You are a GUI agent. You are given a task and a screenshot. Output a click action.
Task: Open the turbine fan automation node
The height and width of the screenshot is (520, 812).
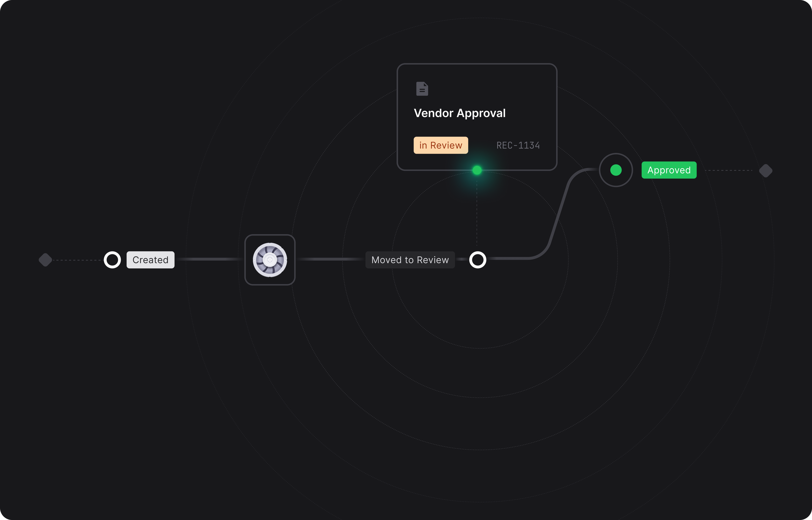[270, 260]
